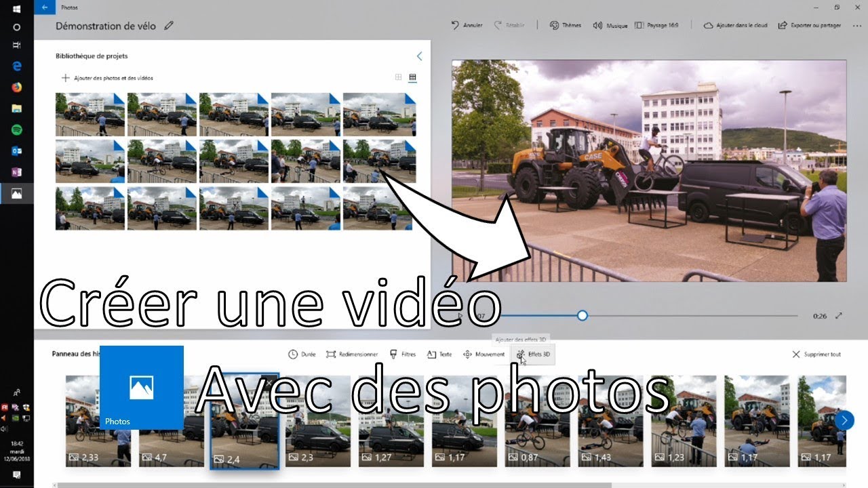The height and width of the screenshot is (488, 868).
Task: Launch OneNote from taskbar
Action: [17, 172]
